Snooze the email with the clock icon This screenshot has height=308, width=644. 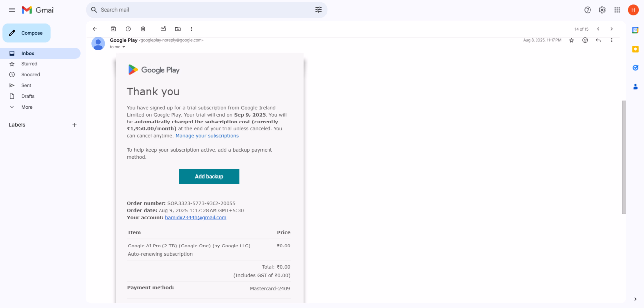[128, 29]
